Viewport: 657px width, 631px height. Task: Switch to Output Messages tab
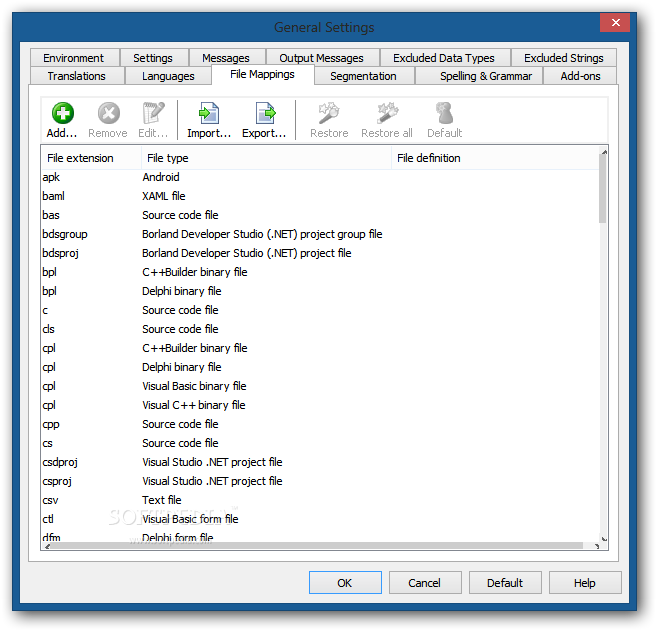point(321,58)
